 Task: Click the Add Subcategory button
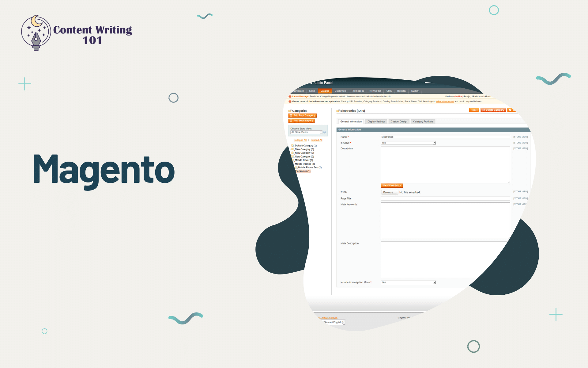(302, 121)
